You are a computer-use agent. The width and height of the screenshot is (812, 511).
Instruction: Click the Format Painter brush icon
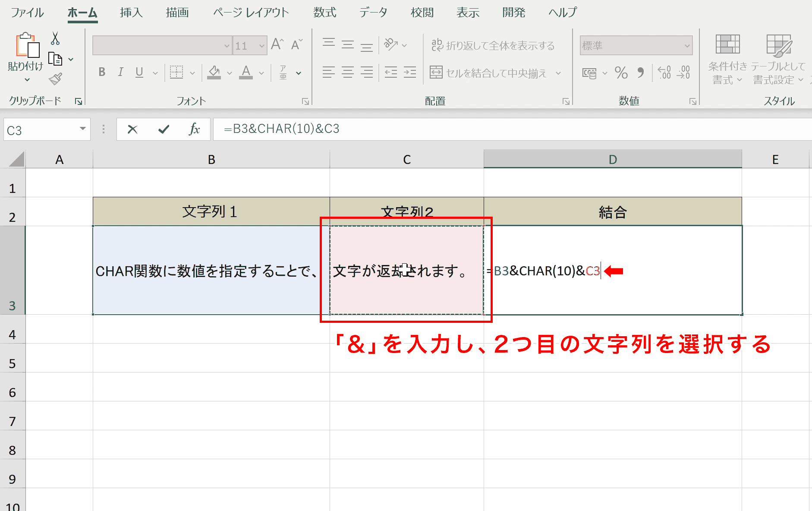[x=55, y=79]
